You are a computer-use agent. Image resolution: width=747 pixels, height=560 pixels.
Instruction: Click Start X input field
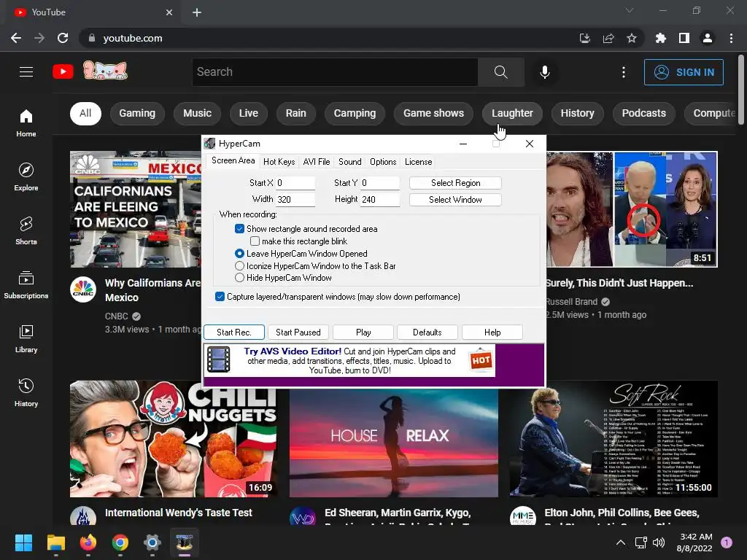[295, 183]
